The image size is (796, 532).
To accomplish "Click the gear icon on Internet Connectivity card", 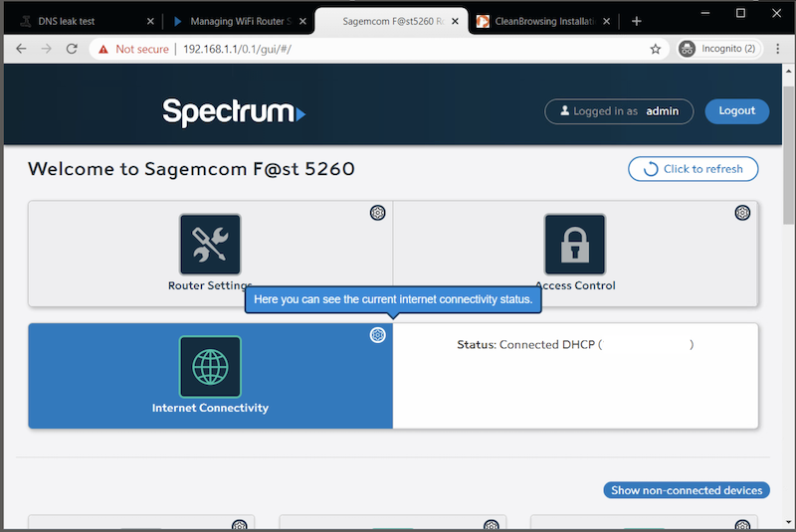I will (377, 335).
